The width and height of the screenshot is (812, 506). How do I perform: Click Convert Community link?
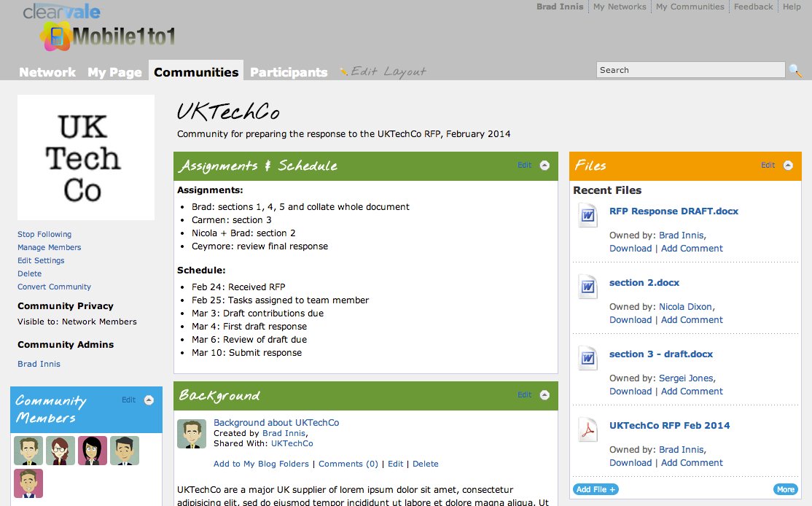click(x=55, y=287)
